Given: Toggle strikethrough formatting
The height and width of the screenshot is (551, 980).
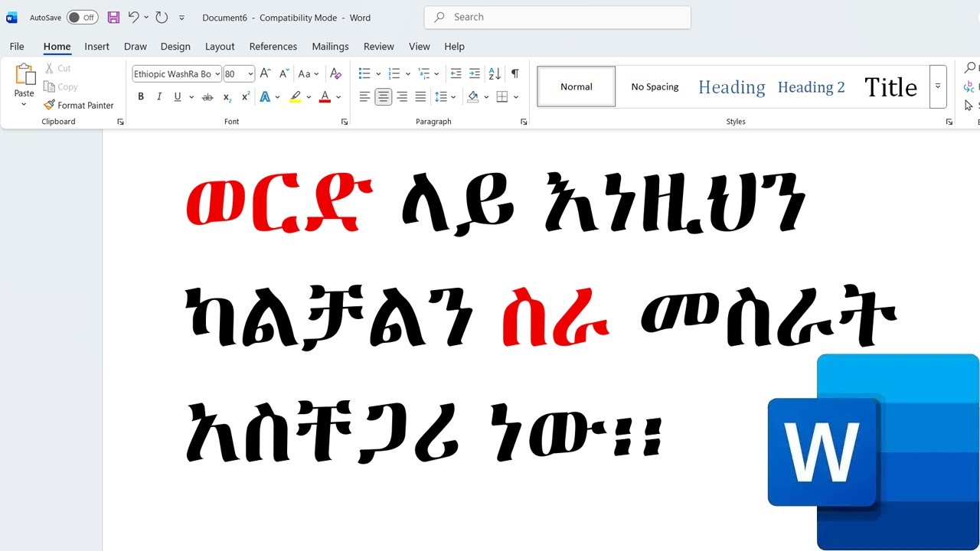Looking at the screenshot, I should tap(207, 97).
